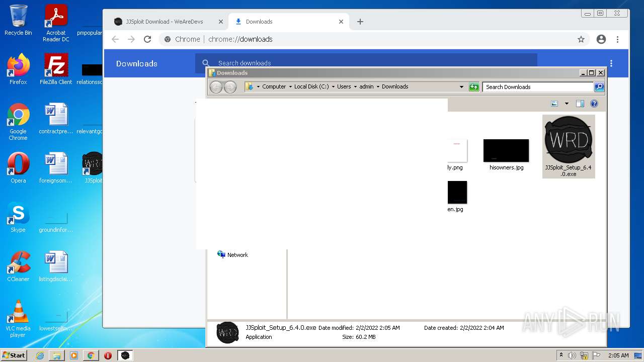Click the Explorer search magnifier button

click(599, 87)
